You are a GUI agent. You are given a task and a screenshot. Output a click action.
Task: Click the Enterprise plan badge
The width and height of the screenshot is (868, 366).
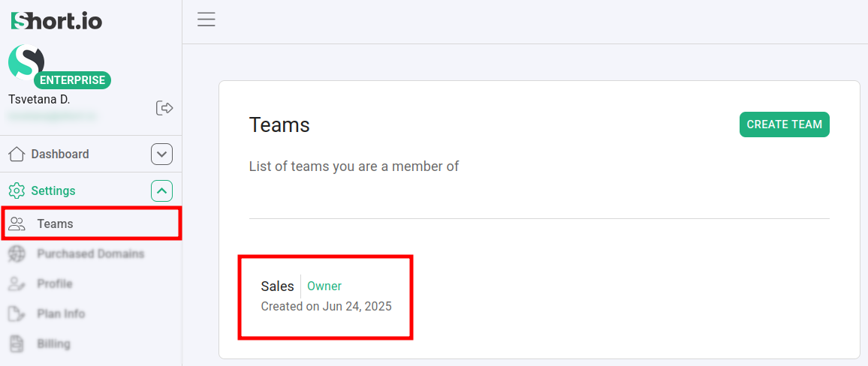click(x=72, y=80)
